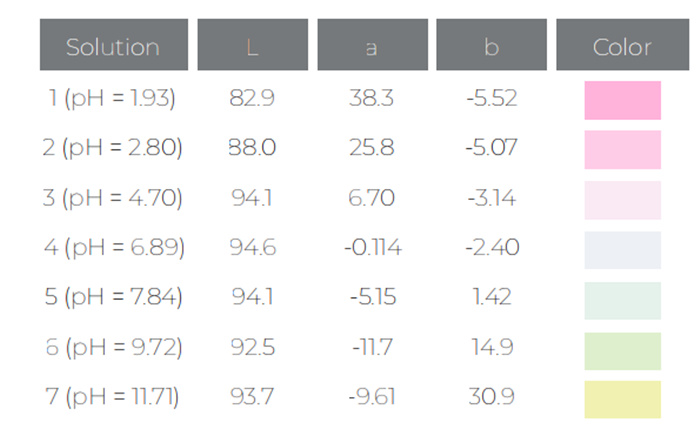Select the a value -0.114
This screenshot has width=700, height=442.
point(372,247)
